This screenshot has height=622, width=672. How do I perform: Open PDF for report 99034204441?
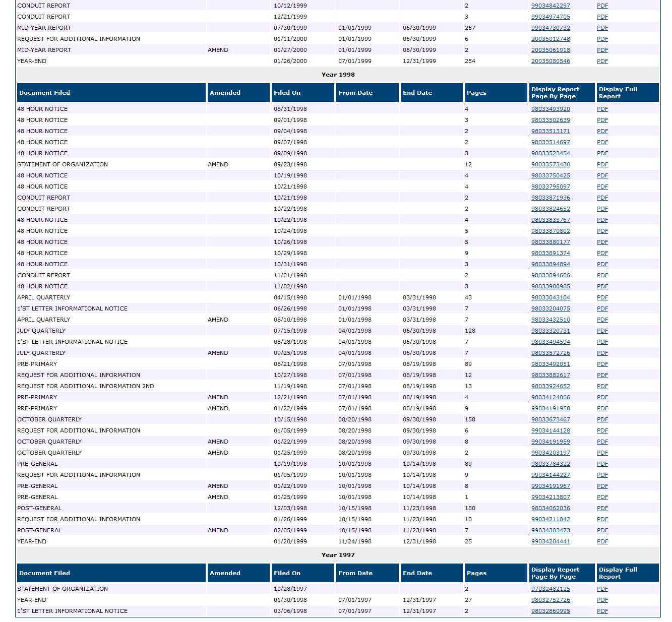(602, 541)
